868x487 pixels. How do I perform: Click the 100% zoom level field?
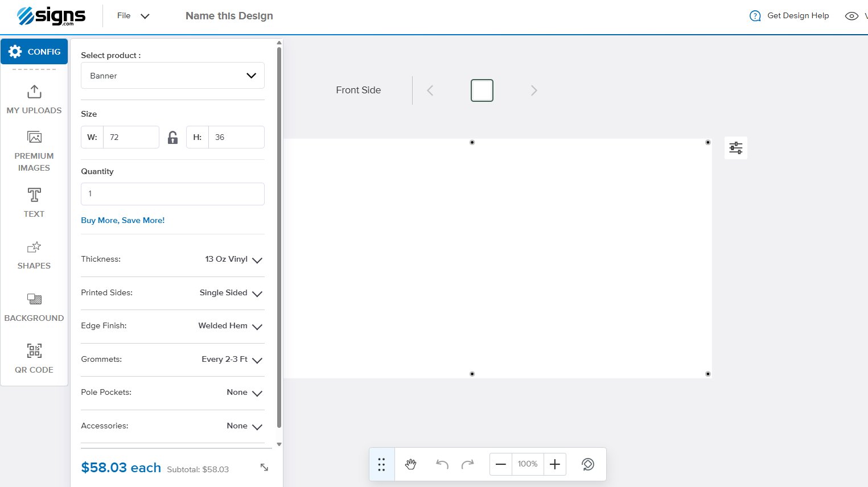point(528,464)
